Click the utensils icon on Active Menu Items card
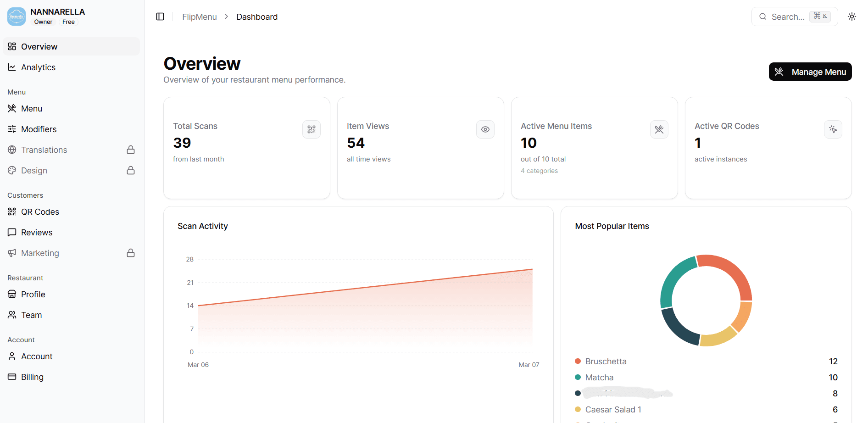The image size is (868, 423). (659, 129)
